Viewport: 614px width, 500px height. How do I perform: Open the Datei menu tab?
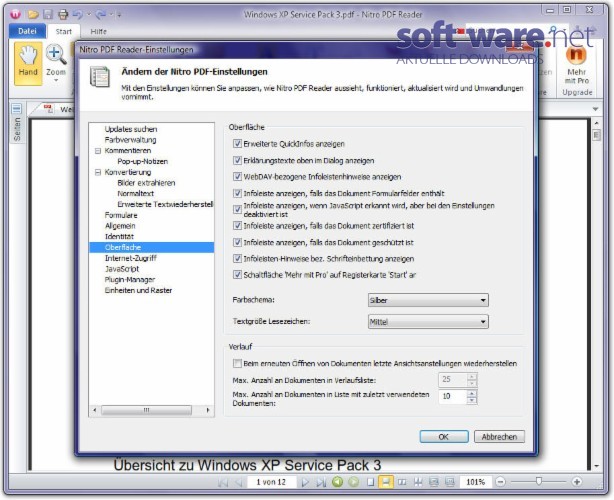27,31
